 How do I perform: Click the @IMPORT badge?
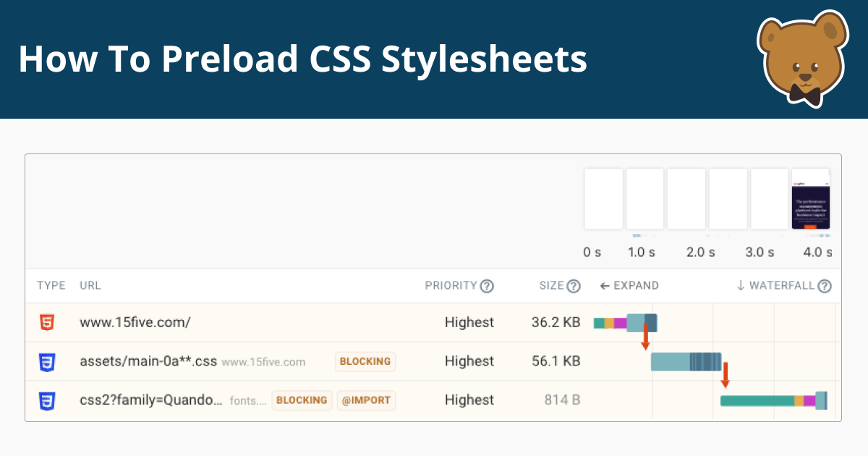366,400
